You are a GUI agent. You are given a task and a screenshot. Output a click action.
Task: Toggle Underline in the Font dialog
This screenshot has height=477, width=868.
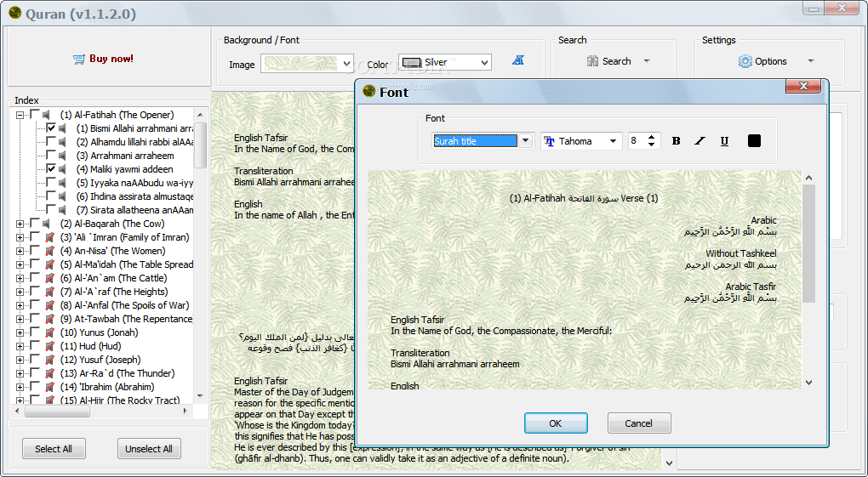(724, 141)
